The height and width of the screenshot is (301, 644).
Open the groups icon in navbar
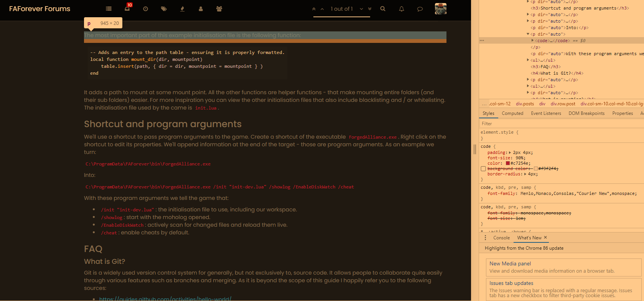[219, 9]
